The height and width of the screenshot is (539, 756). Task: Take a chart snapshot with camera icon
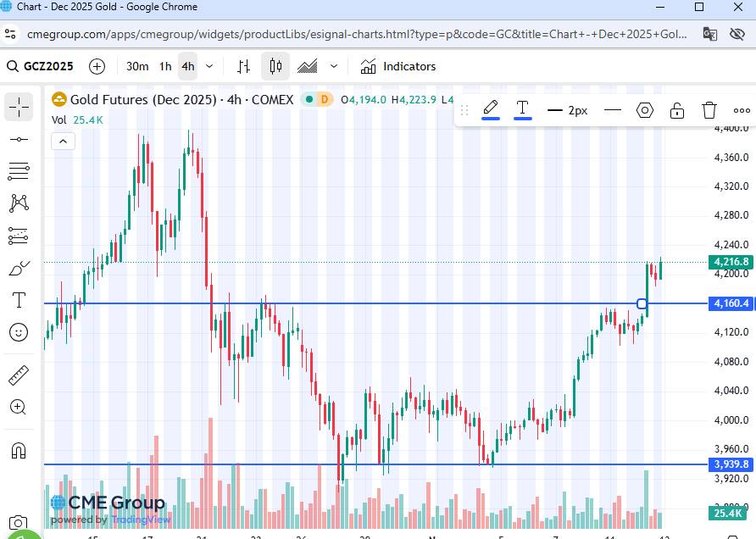tap(19, 524)
